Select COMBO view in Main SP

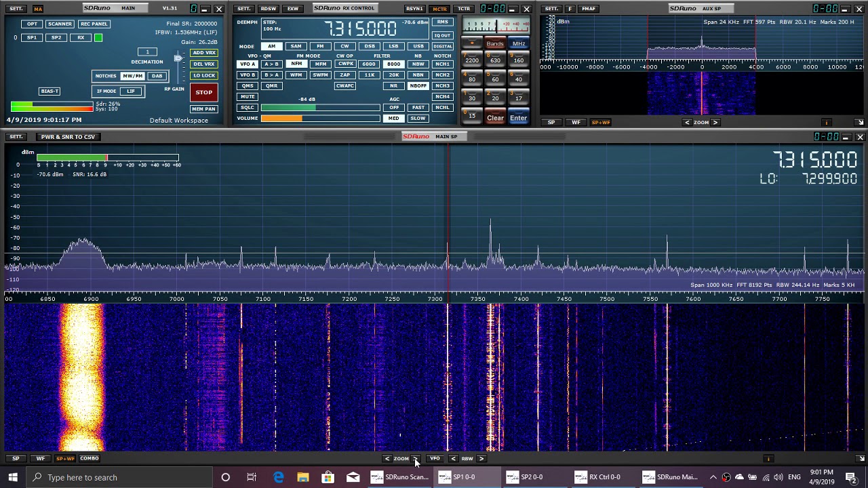[x=90, y=459]
